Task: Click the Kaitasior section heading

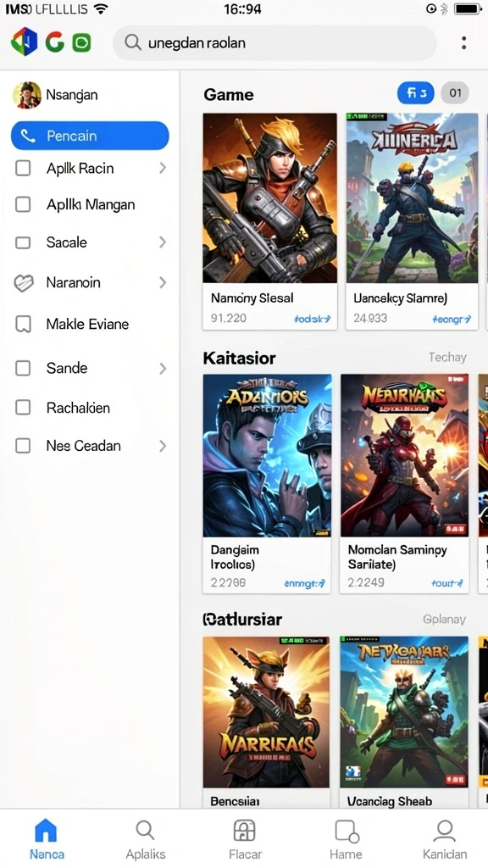Action: point(239,359)
